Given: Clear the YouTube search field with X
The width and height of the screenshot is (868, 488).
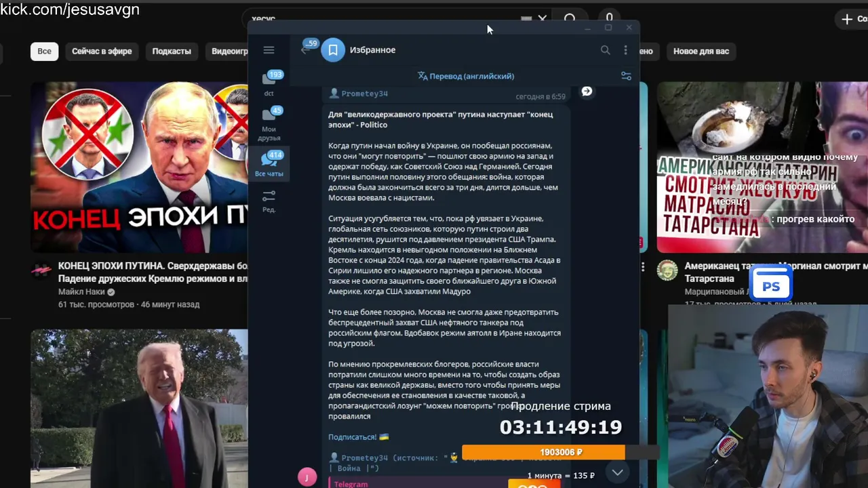Looking at the screenshot, I should tap(542, 19).
